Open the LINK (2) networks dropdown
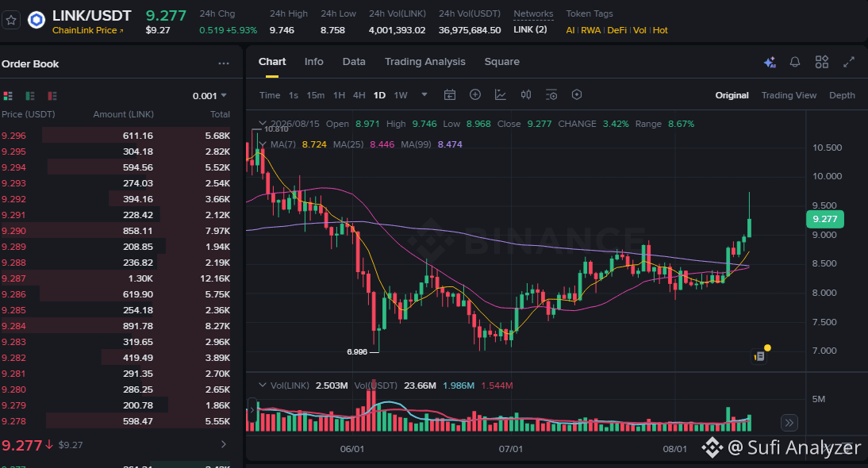 click(530, 29)
